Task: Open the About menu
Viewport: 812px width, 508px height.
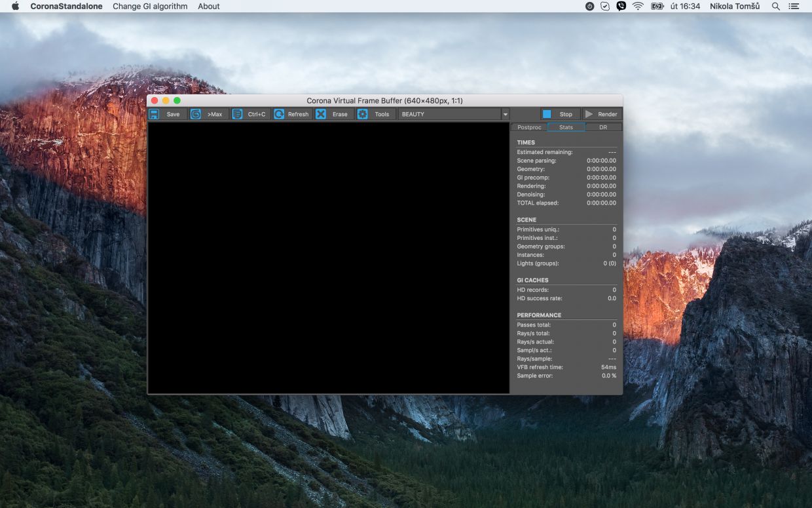Action: [209, 6]
